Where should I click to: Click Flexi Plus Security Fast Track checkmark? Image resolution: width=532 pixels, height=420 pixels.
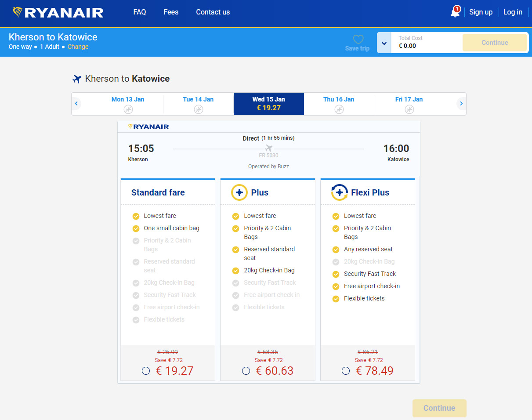click(336, 274)
